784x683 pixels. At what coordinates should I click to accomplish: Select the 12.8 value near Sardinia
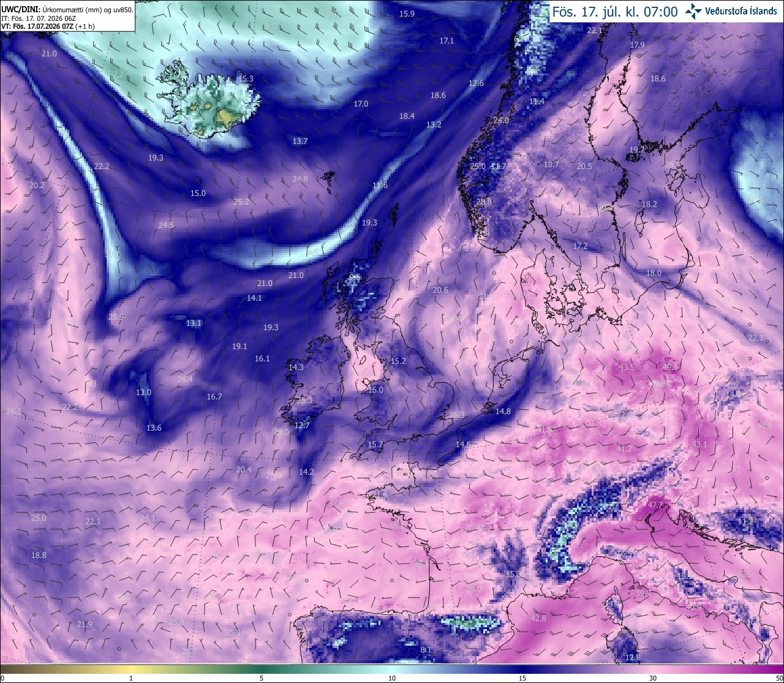[x=633, y=658]
